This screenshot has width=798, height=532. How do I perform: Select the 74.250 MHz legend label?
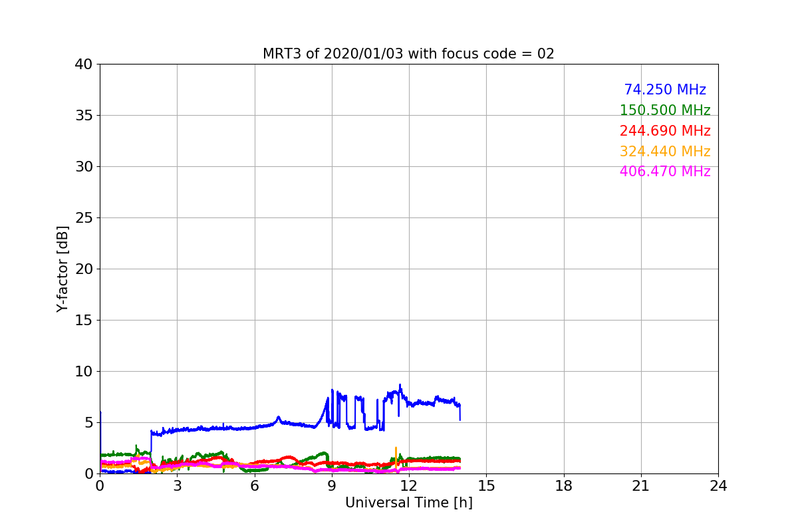665,90
